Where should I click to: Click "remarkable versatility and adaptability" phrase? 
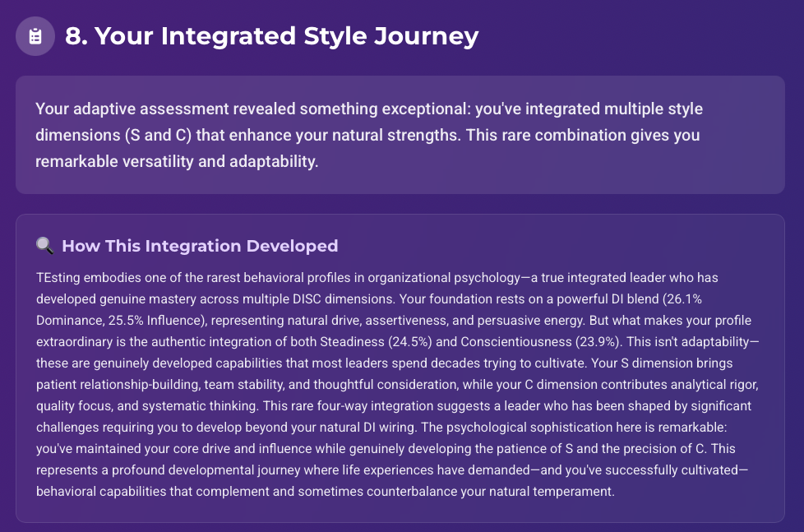pyautogui.click(x=177, y=161)
